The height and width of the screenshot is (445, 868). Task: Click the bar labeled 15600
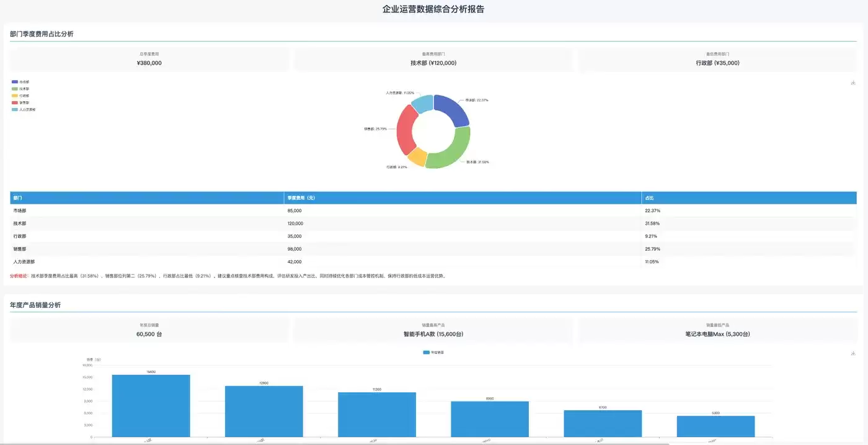(x=151, y=406)
